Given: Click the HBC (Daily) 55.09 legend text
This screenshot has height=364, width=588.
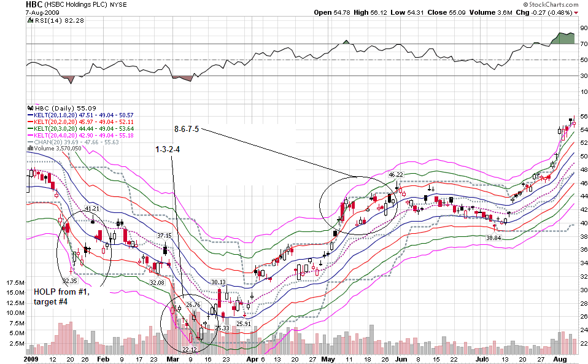Looking at the screenshot, I should 65,108.
